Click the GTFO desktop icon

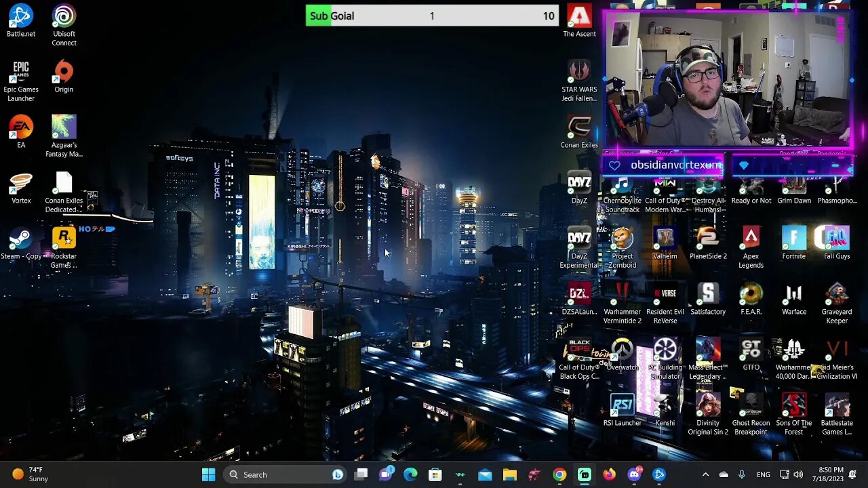[x=751, y=354]
